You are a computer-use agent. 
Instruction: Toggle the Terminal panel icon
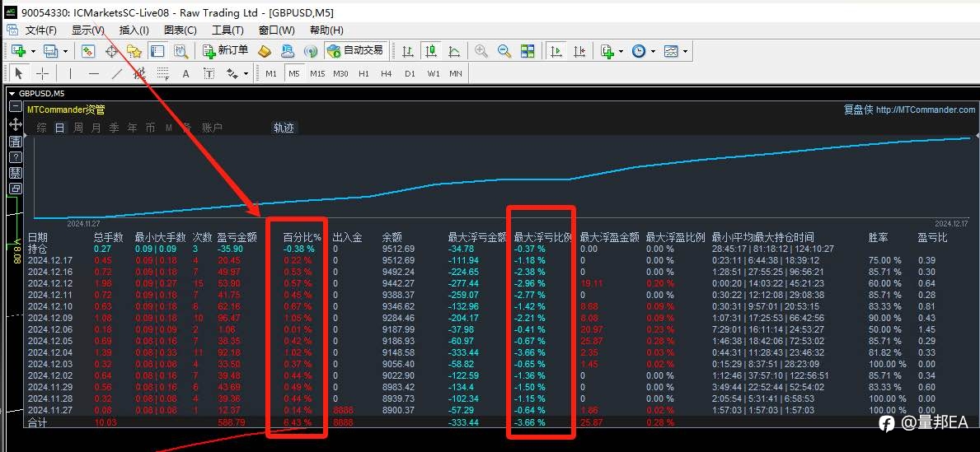pos(157,51)
